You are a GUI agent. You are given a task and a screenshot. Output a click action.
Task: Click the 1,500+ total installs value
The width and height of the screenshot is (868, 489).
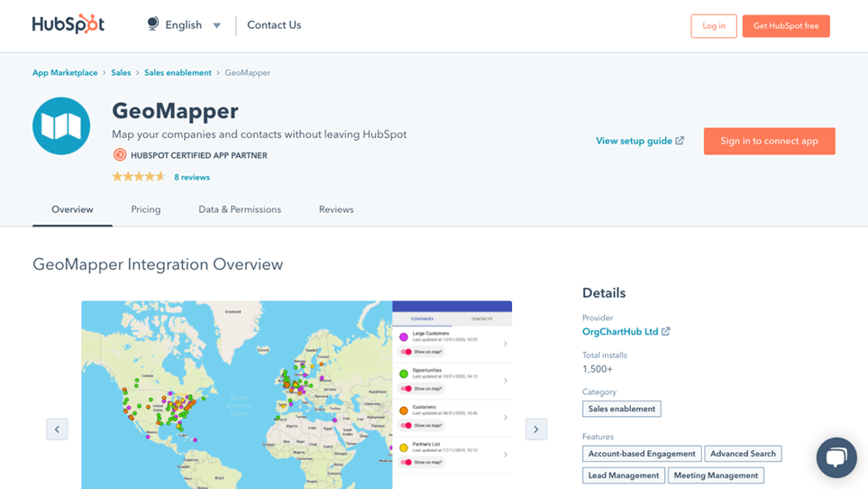pos(598,369)
